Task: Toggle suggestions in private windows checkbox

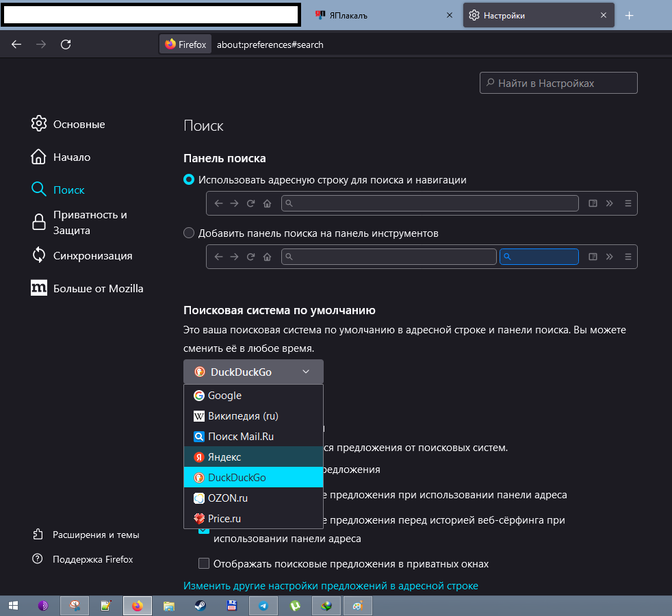Action: tap(204, 563)
